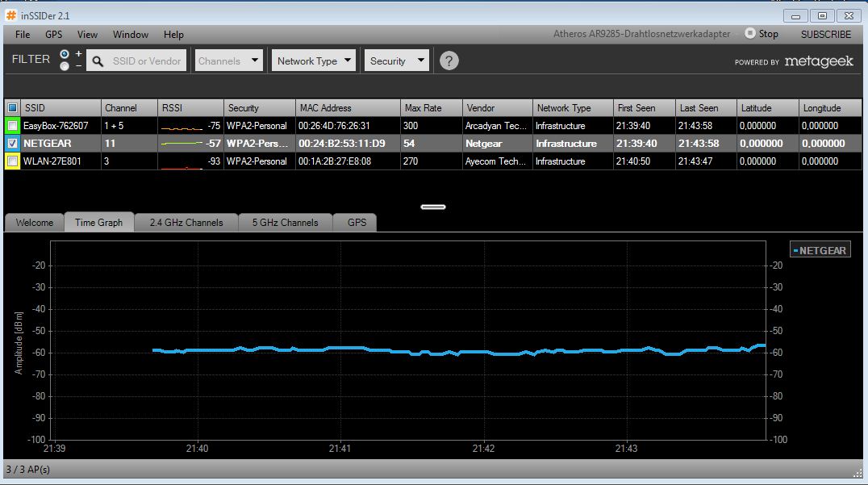868x485 pixels.
Task: Click the Atheros AR9285 adapter name
Action: [641, 34]
